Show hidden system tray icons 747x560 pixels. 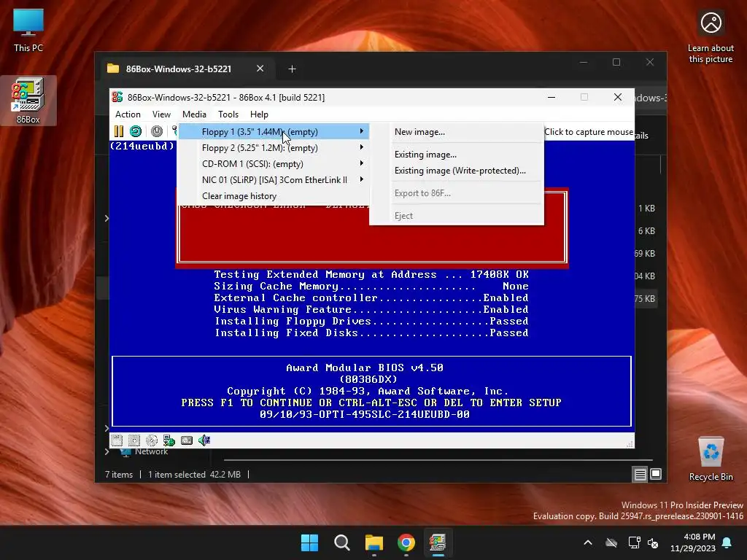pyautogui.click(x=588, y=542)
